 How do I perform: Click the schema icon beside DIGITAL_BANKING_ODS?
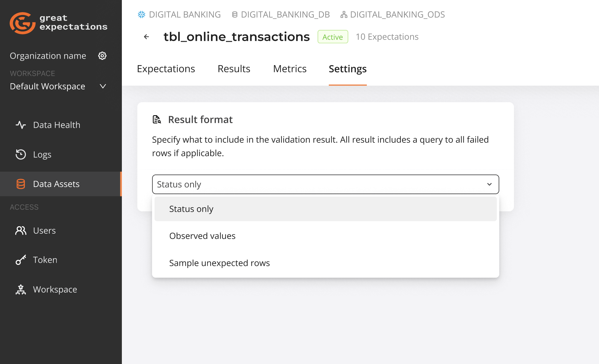point(344,14)
